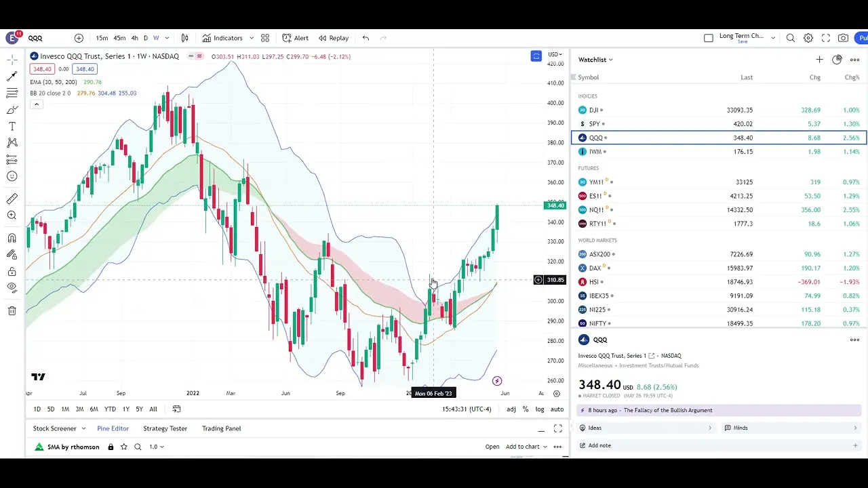The image size is (868, 488).
Task: Take a chart snapshot with camera icon
Action: point(844,38)
